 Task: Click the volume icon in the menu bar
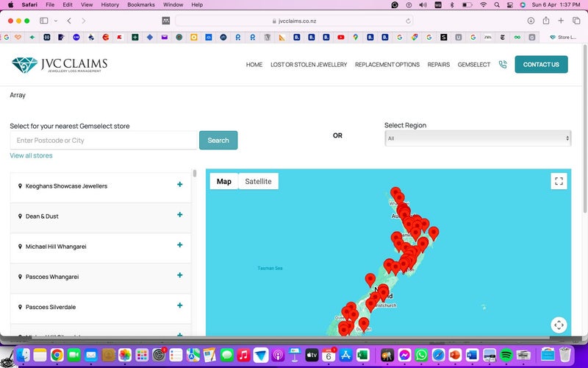click(423, 5)
